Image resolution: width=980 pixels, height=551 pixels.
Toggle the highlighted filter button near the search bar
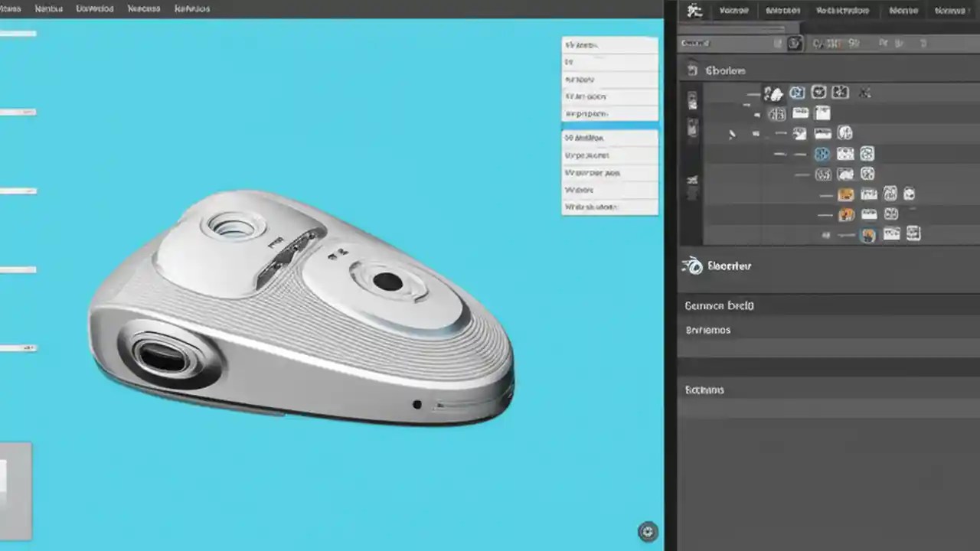(x=794, y=44)
